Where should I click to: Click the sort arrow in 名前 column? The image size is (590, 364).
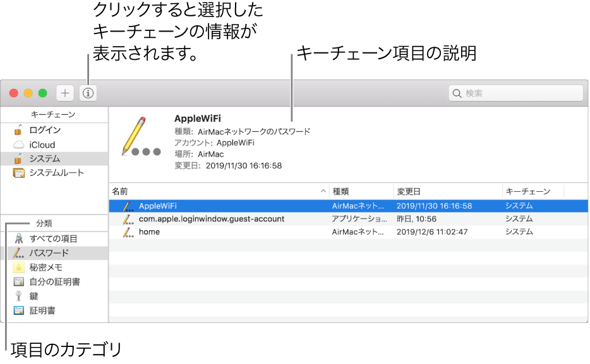pyautogui.click(x=323, y=191)
